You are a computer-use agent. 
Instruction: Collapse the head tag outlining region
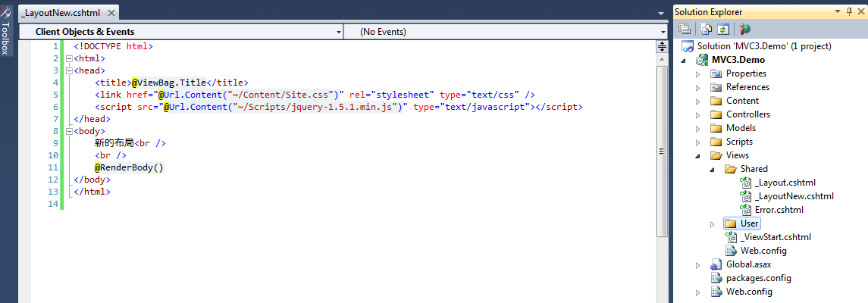click(69, 70)
